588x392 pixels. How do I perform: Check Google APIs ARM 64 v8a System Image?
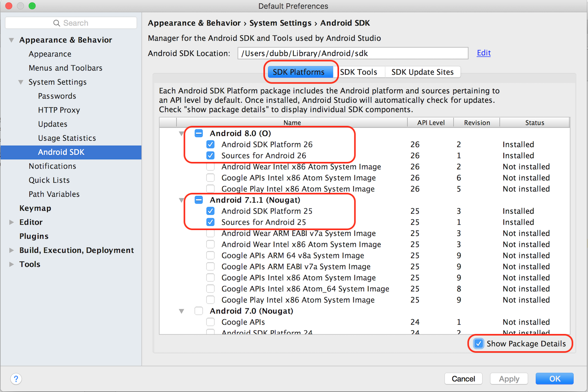click(x=211, y=255)
